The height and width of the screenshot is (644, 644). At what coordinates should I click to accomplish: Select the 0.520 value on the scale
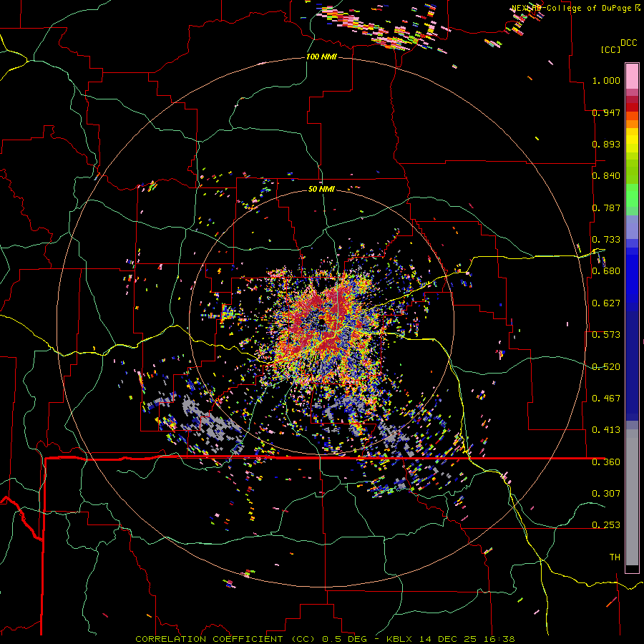[606, 367]
